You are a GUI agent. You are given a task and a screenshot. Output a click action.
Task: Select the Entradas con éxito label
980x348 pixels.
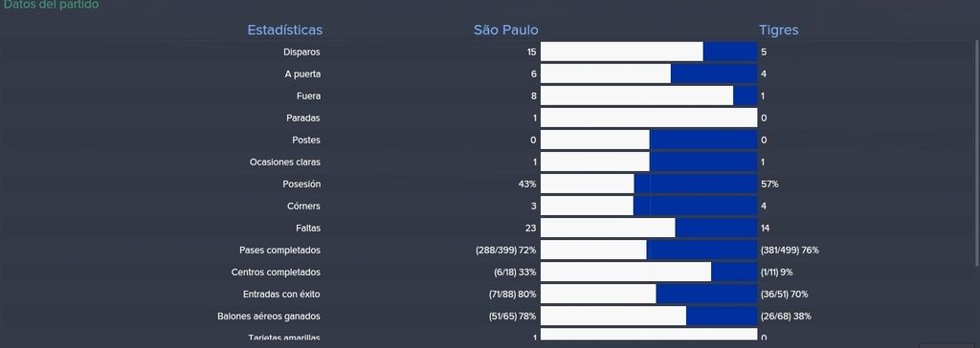(282, 294)
